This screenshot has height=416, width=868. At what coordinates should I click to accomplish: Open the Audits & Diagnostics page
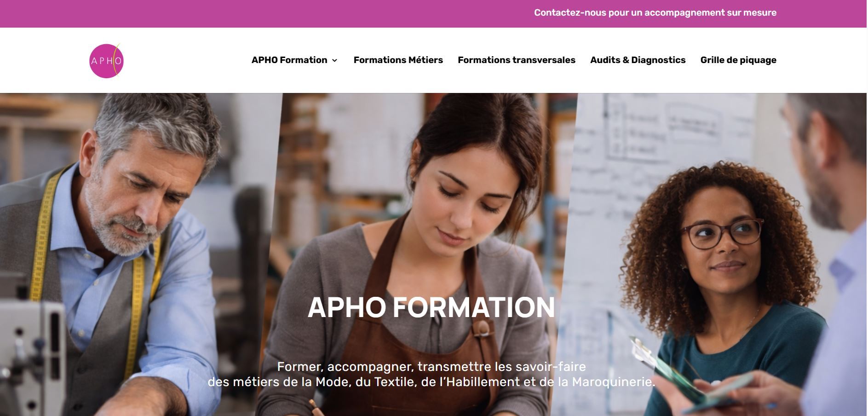pos(638,60)
